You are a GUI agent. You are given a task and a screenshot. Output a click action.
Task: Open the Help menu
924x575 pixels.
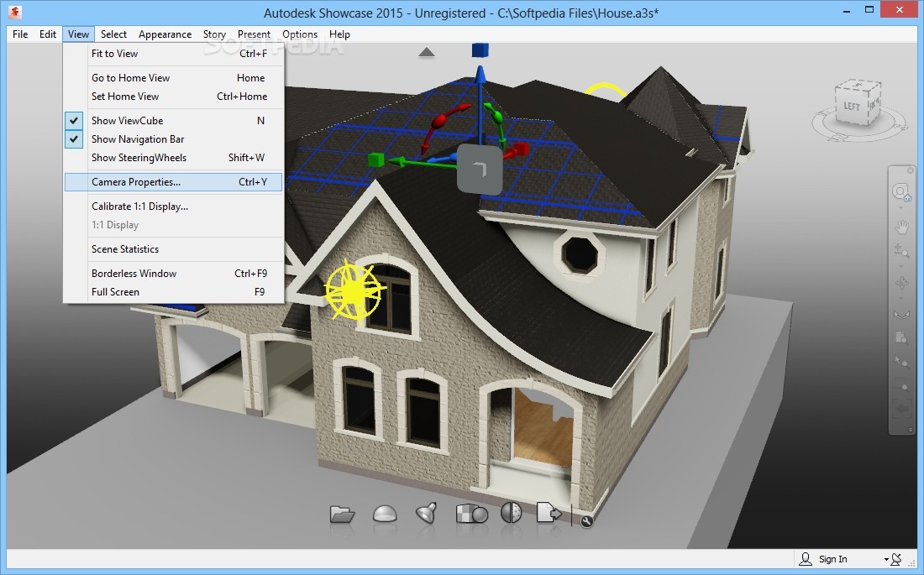339,34
